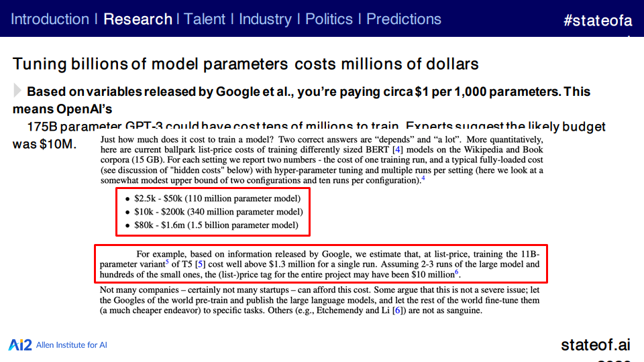Click the slide title about tuning parameters
This screenshot has width=644, height=362.
pos(246,64)
